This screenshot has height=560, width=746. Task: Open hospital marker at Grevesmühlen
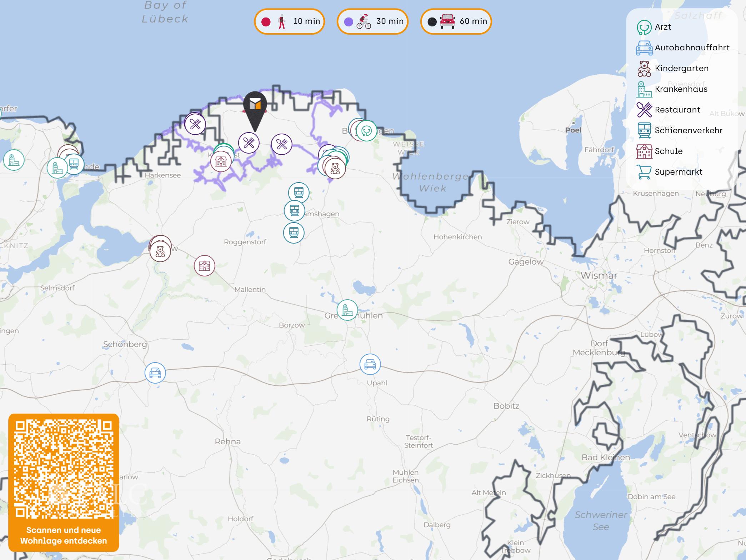pyautogui.click(x=347, y=310)
